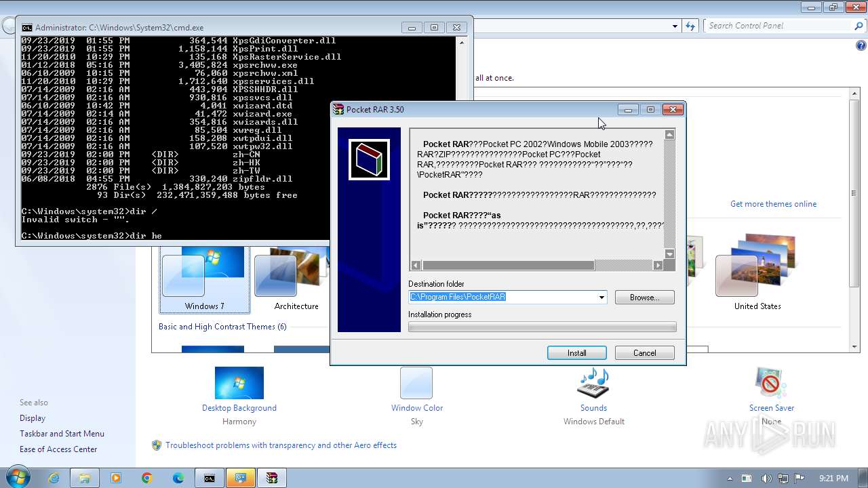Open Window Color icon
Viewport: 868px width, 488px height.
(416, 383)
